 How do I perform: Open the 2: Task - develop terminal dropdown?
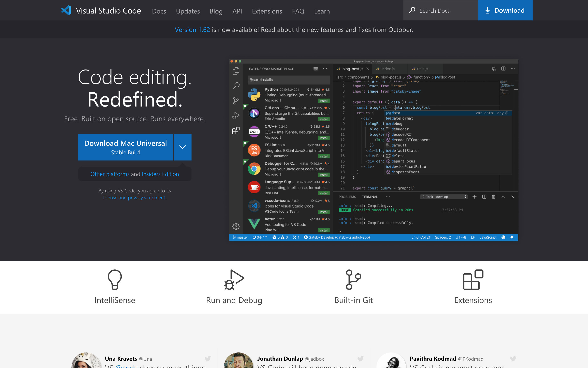click(444, 197)
